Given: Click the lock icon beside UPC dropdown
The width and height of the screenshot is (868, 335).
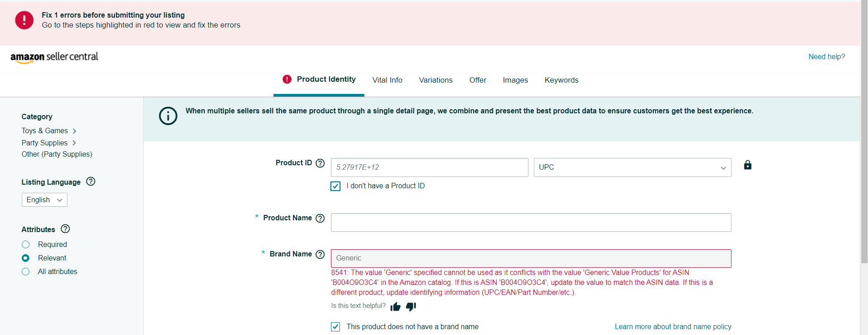Looking at the screenshot, I should coord(748,165).
